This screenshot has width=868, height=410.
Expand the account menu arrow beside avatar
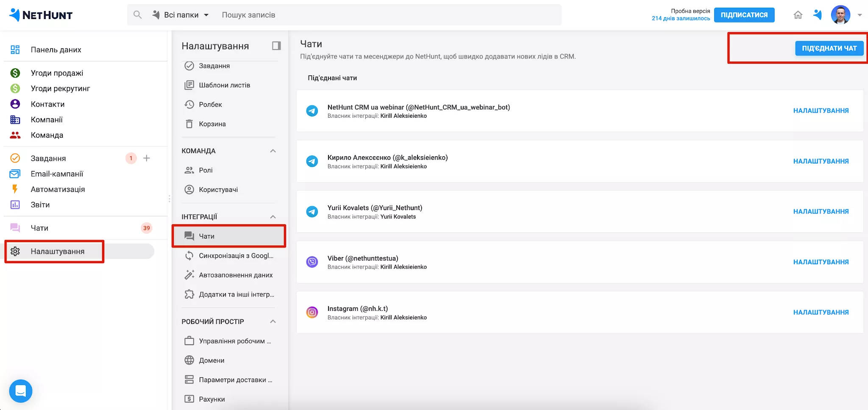click(x=860, y=15)
